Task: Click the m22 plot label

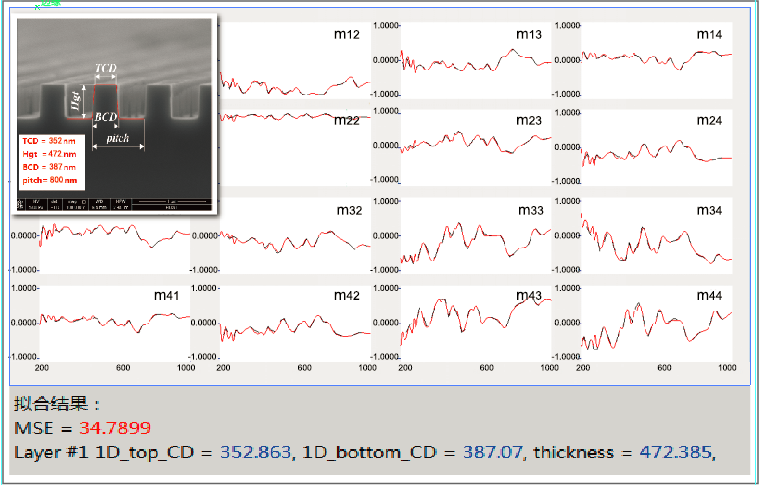Action: click(347, 121)
